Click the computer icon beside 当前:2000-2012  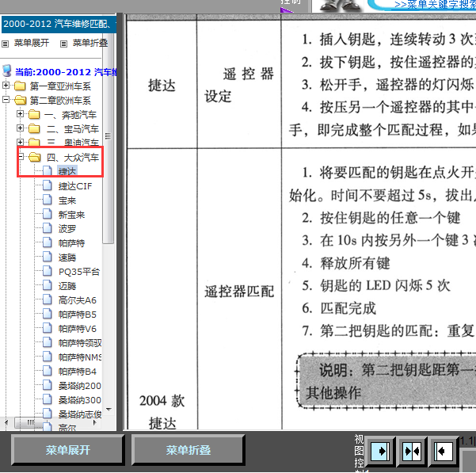tap(6, 71)
